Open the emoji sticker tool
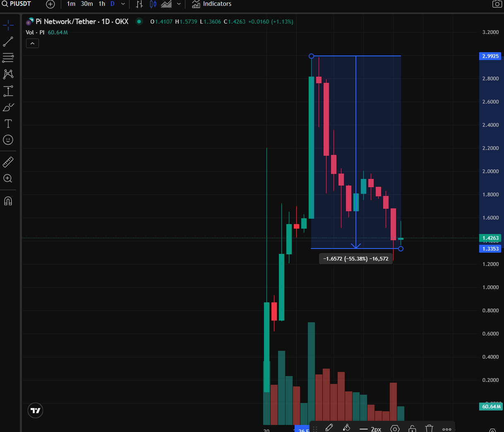Viewport: 504px width, 432px height. 8,140
